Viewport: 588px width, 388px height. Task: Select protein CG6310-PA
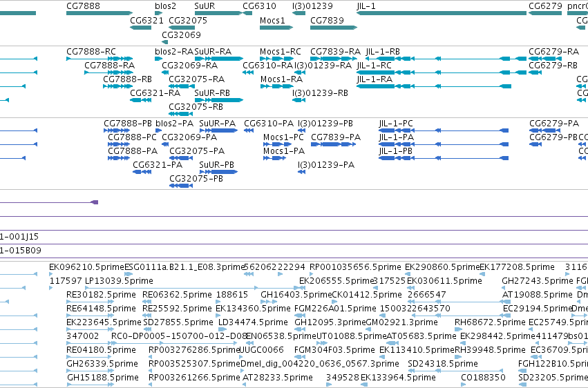tap(249, 130)
